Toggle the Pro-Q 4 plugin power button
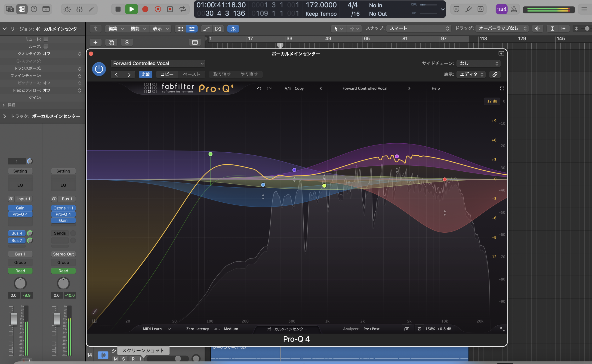 (x=99, y=69)
